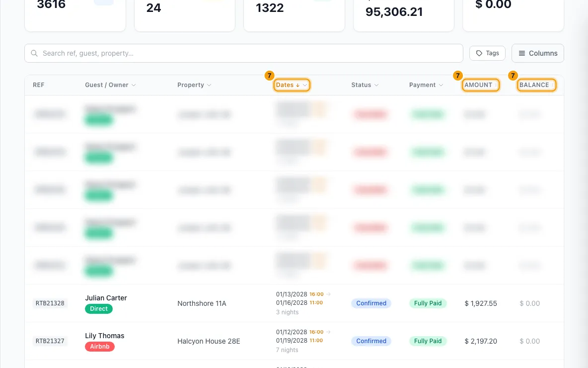
Task: Click the 3616 summary card
Action: pos(75,15)
